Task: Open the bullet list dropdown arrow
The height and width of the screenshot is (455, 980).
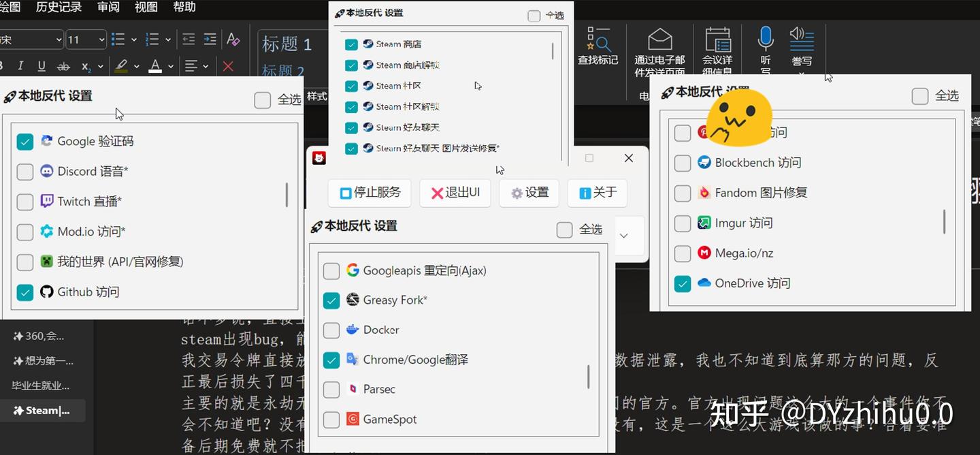Action: (134, 39)
